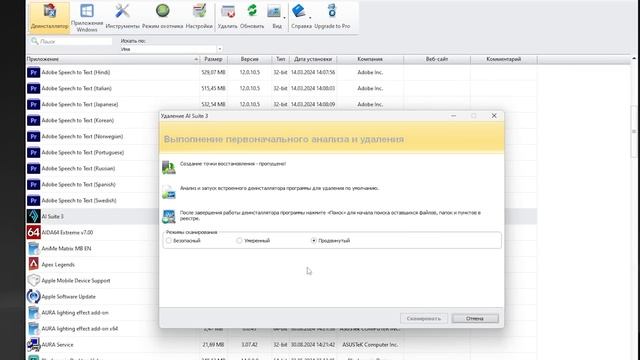Click the 515,45 MB size cell
Image resolution: width=640 pixels, height=360 pixels.
coord(213,88)
